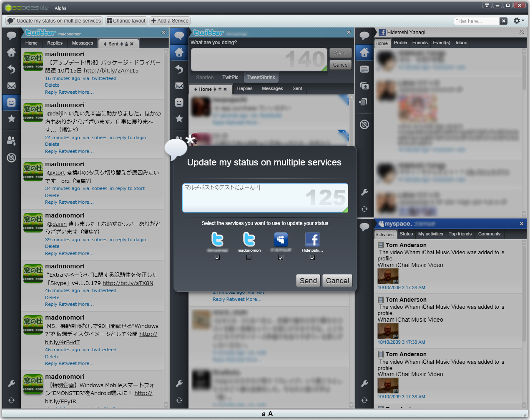Open favorites star in madonomori Twitter sidebar

click(x=11, y=119)
